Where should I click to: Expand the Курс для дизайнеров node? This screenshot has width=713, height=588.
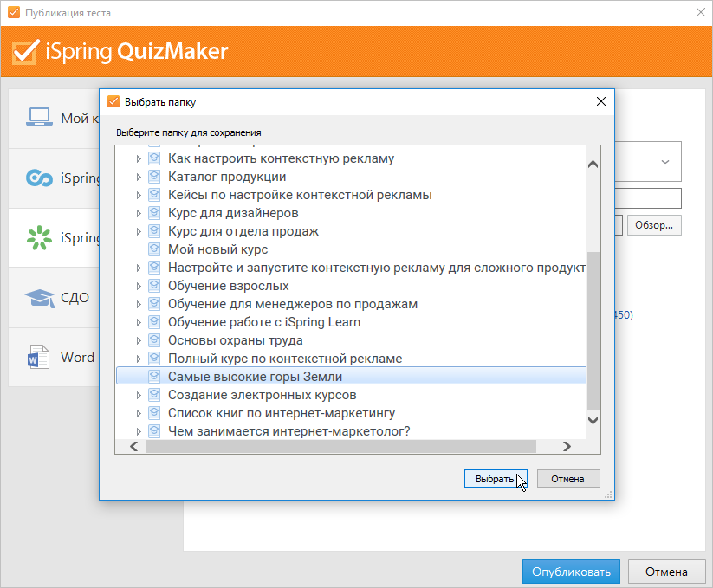click(139, 213)
